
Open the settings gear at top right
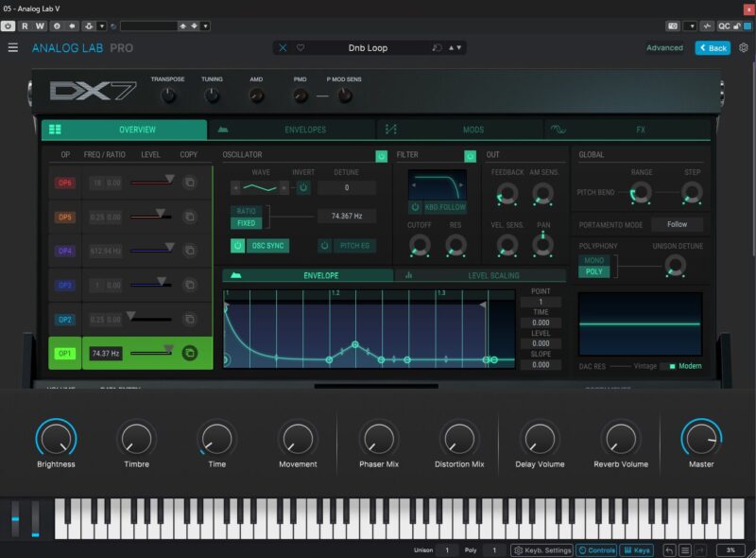[x=744, y=48]
